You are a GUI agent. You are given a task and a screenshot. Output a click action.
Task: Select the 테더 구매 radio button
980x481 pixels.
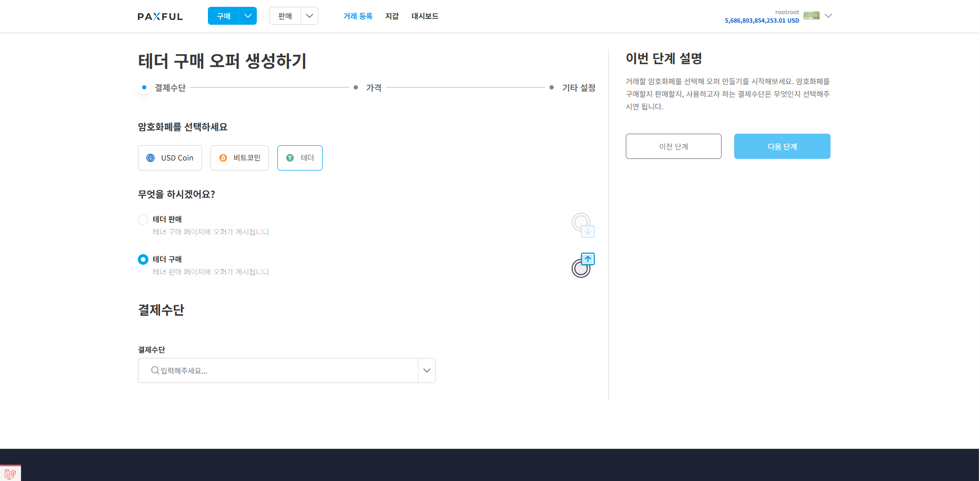143,259
